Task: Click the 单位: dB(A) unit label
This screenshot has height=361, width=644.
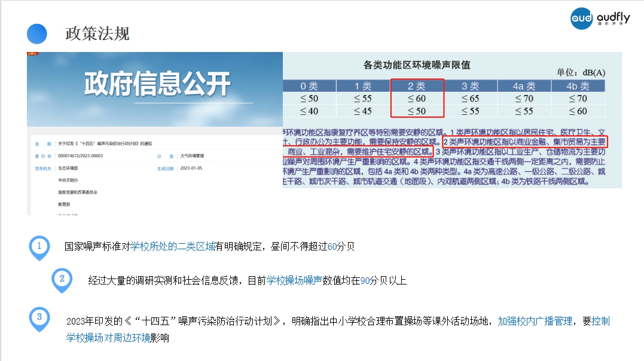Action: [x=581, y=73]
